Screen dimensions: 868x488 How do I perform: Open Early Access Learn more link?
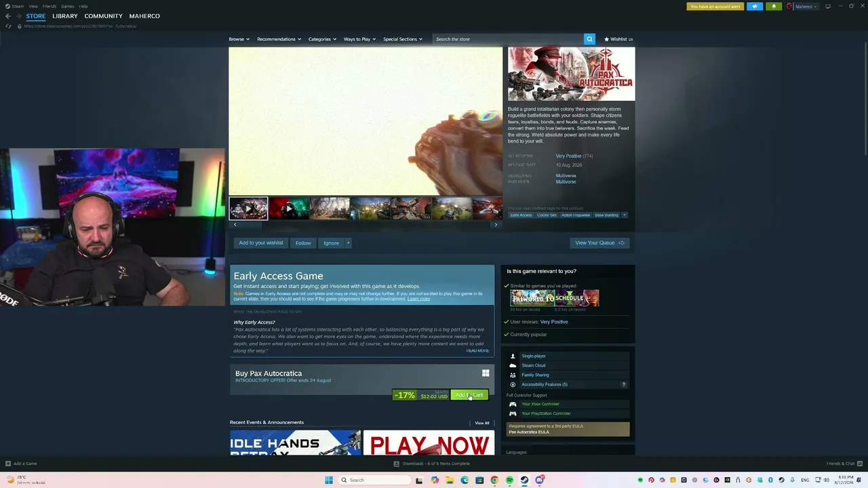pos(418,299)
